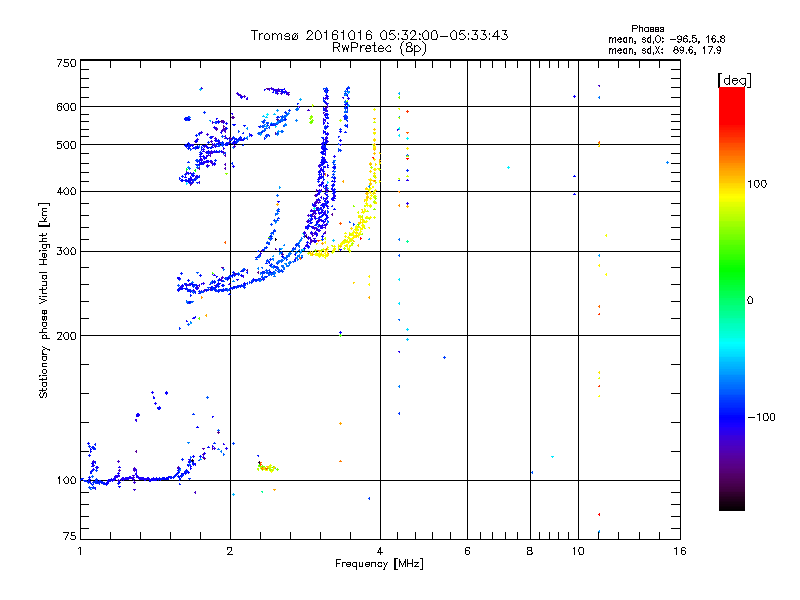This screenshot has height=600, width=800.
Task: Click the x-axis tick value "8"
Action: pyautogui.click(x=530, y=551)
